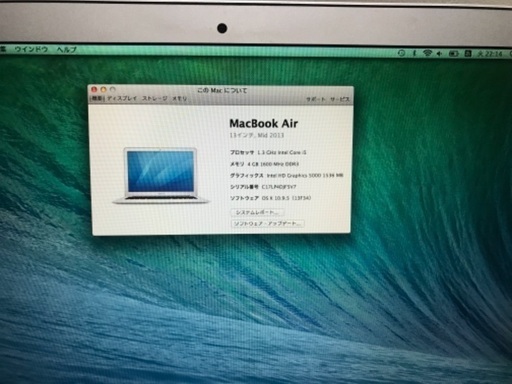This screenshot has height=384, width=512.
Task: Click the システムレポート button
Action: click(x=257, y=212)
